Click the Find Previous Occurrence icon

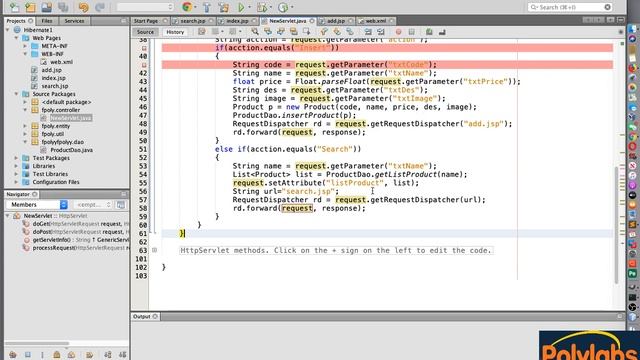[x=268, y=31]
